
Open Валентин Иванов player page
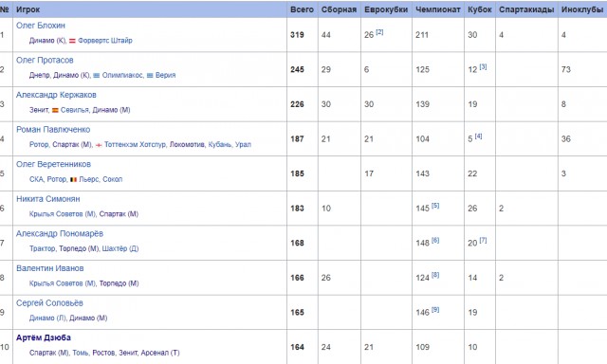coord(50,268)
